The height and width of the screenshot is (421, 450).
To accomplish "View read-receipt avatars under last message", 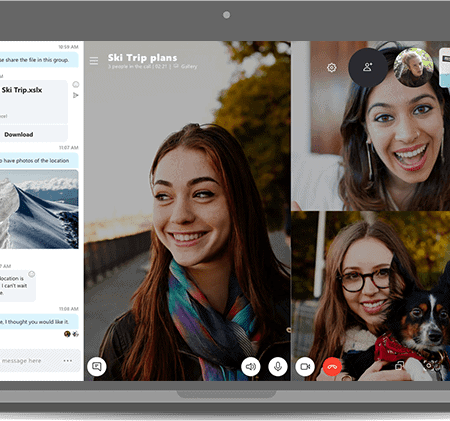I will click(x=71, y=333).
